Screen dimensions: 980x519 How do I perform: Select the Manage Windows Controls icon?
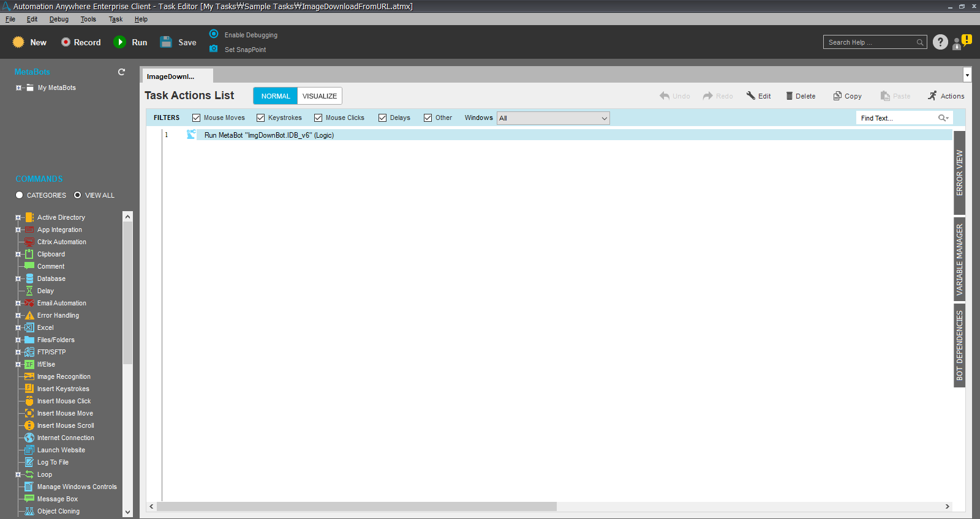click(29, 487)
